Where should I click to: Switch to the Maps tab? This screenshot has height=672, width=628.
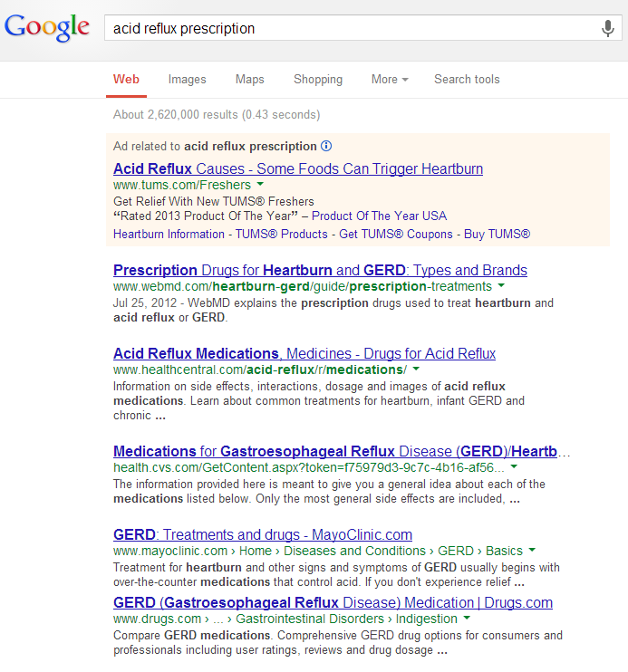[249, 80]
